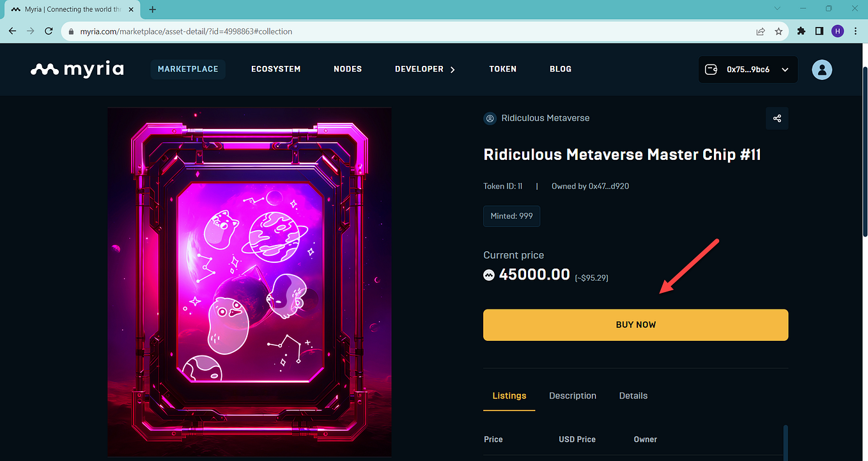Click the BUY NOW button
This screenshot has width=868, height=461.
(635, 324)
